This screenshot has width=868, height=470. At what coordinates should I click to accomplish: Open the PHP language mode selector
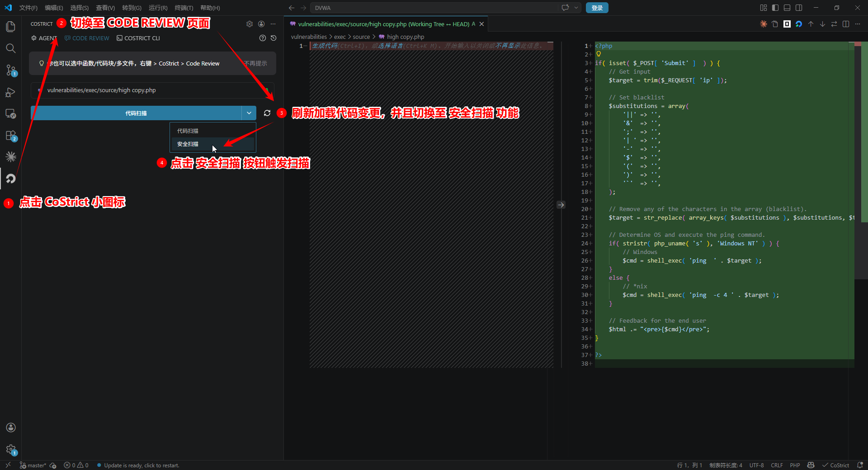coord(795,465)
